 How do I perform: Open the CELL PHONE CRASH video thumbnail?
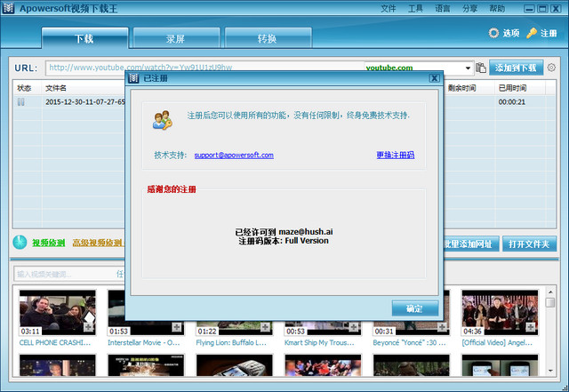pos(58,313)
